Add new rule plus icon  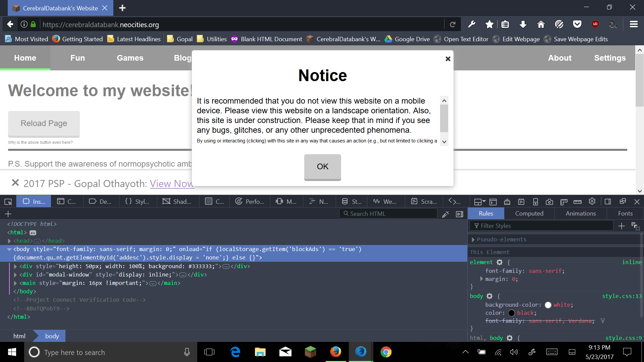tap(622, 226)
